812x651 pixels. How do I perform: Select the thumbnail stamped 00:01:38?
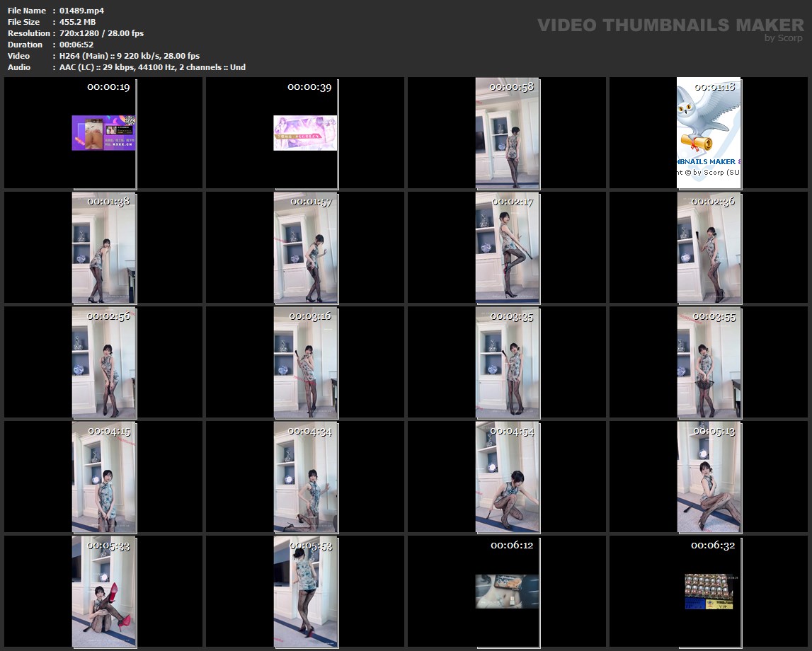point(104,248)
